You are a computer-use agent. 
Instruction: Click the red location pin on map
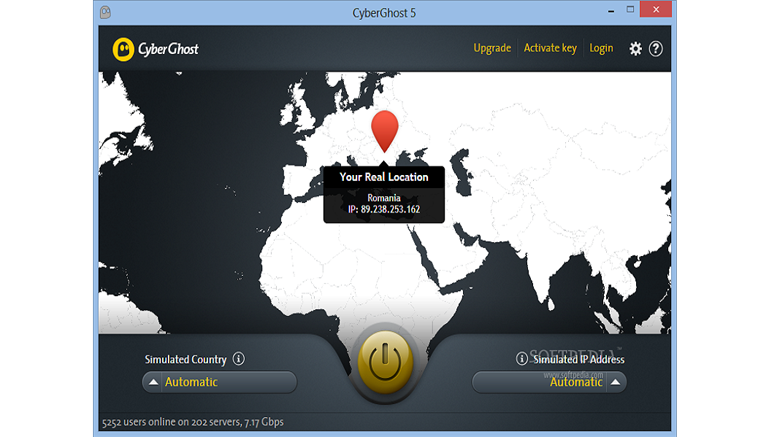point(385,131)
